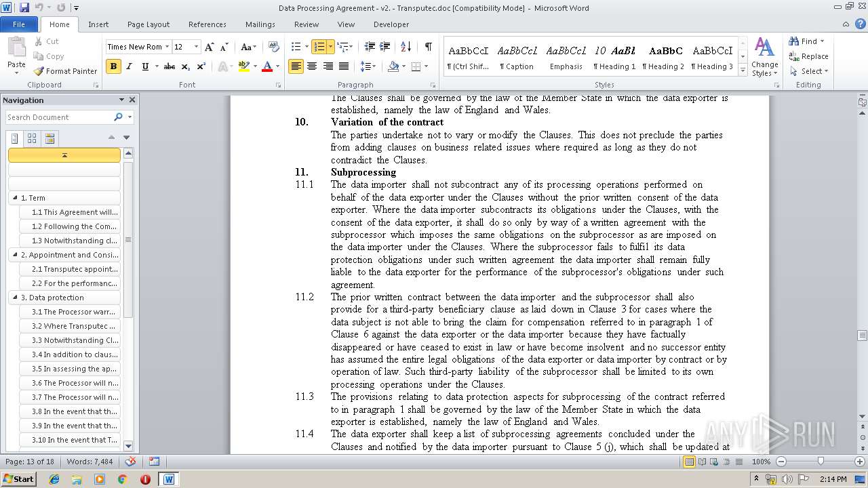This screenshot has height=488, width=868.
Task: Toggle the Numbering list button
Action: [x=319, y=47]
